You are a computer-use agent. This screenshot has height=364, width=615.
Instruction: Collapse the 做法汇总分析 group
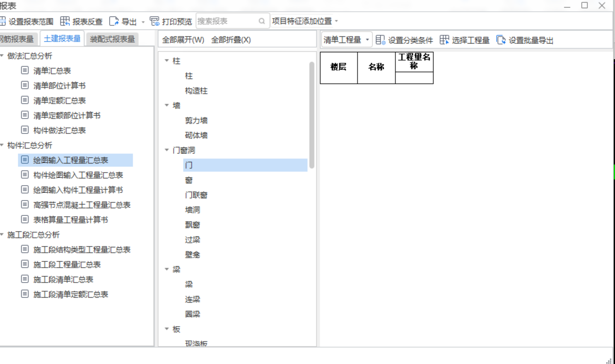[2, 55]
